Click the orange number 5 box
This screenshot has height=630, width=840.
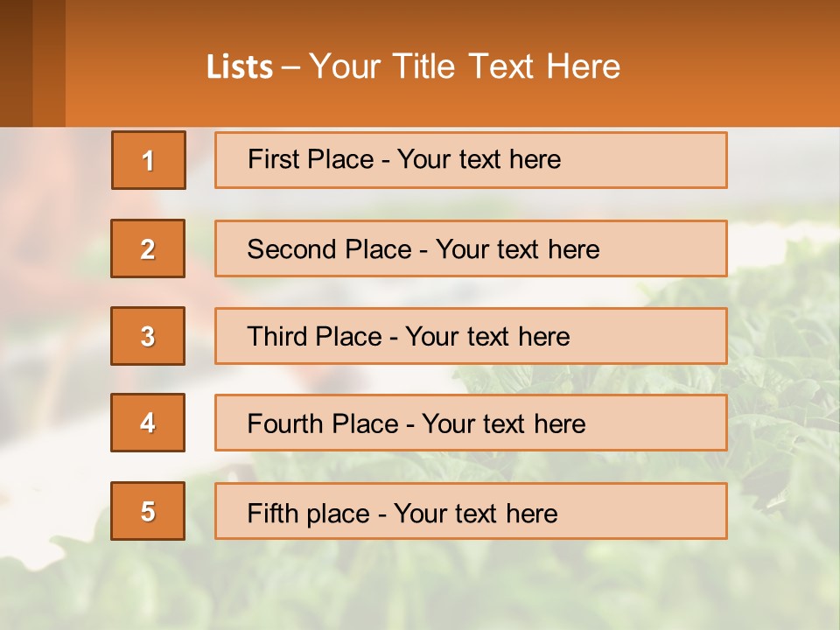tap(148, 510)
